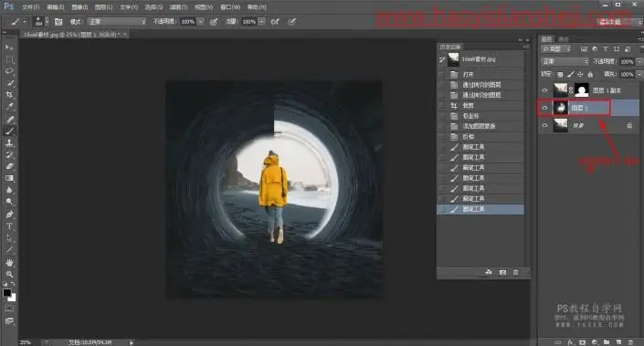This screenshot has width=644, height=346.
Task: Delete current state in History panel
Action: coord(516,272)
